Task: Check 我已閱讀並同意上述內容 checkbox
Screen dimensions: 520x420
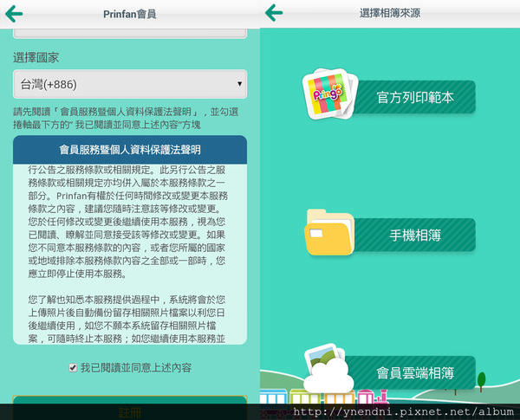Action: pos(73,368)
